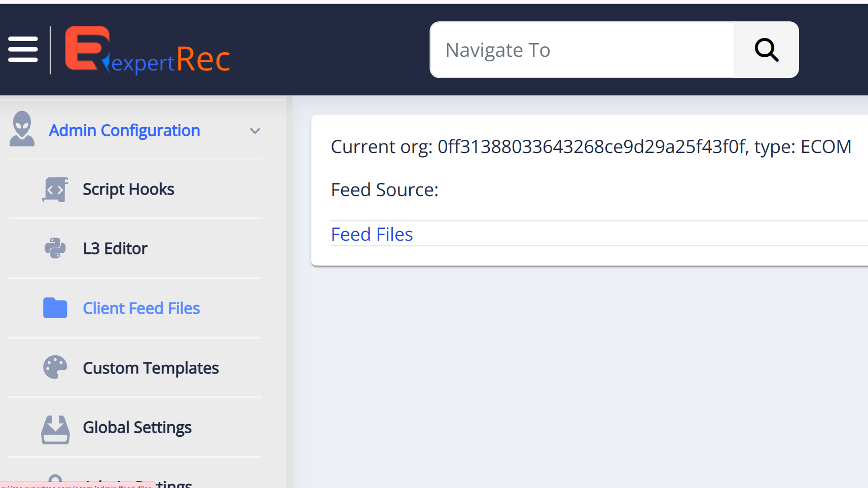Viewport: 868px width, 488px height.
Task: Go to L3 Editor
Action: (115, 249)
